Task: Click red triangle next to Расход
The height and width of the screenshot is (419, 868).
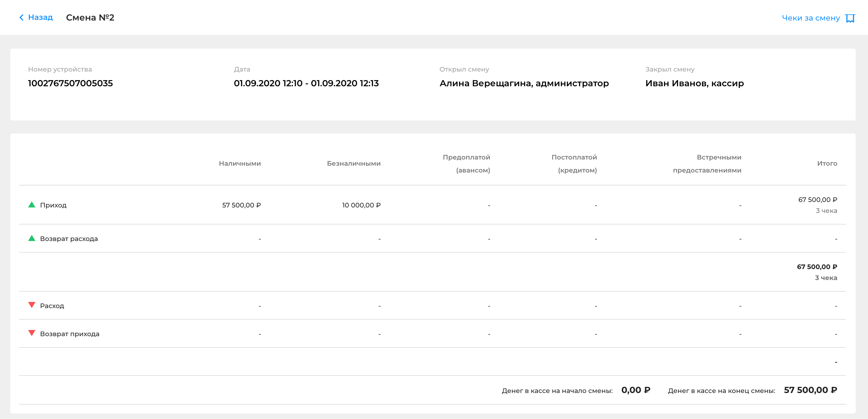Action: (32, 305)
